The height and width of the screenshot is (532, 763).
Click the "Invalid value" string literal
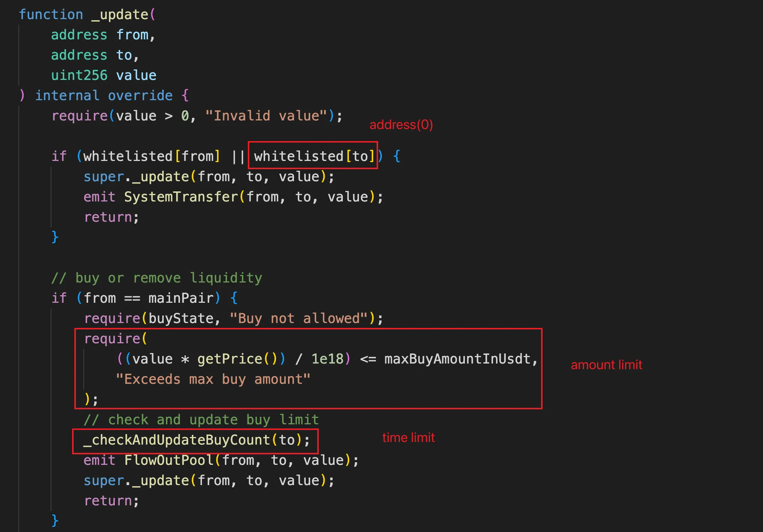[266, 116]
